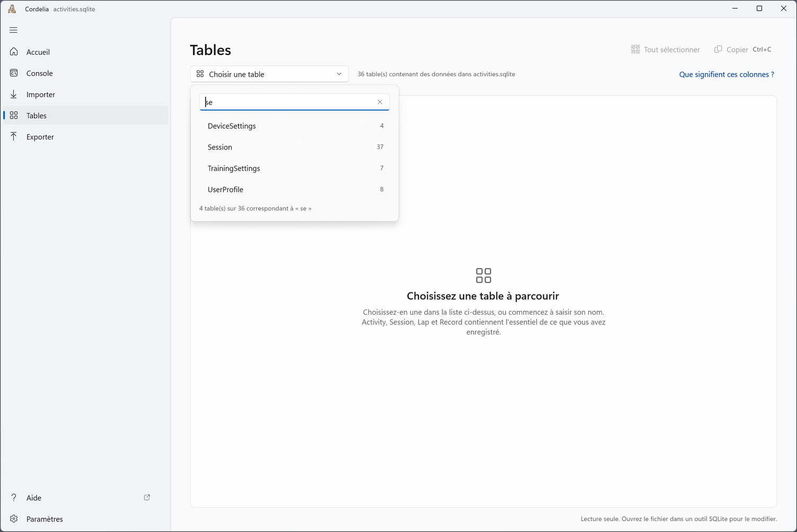This screenshot has width=797, height=532.
Task: Click the external link icon beside Aide
Action: 147,498
